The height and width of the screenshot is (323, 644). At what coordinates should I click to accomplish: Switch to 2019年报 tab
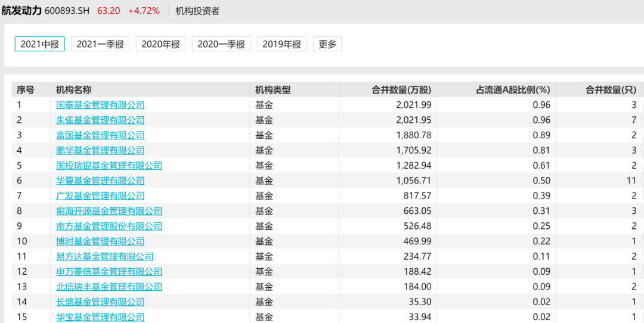tap(281, 44)
